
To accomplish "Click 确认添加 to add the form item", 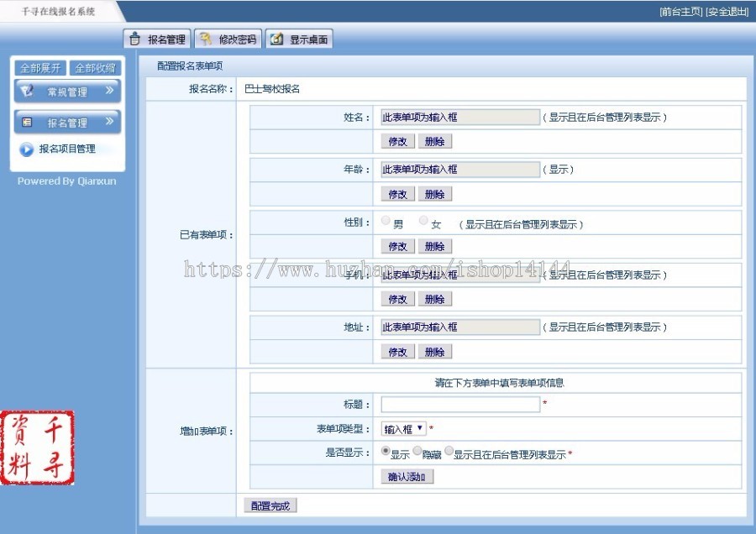I will pyautogui.click(x=407, y=474).
